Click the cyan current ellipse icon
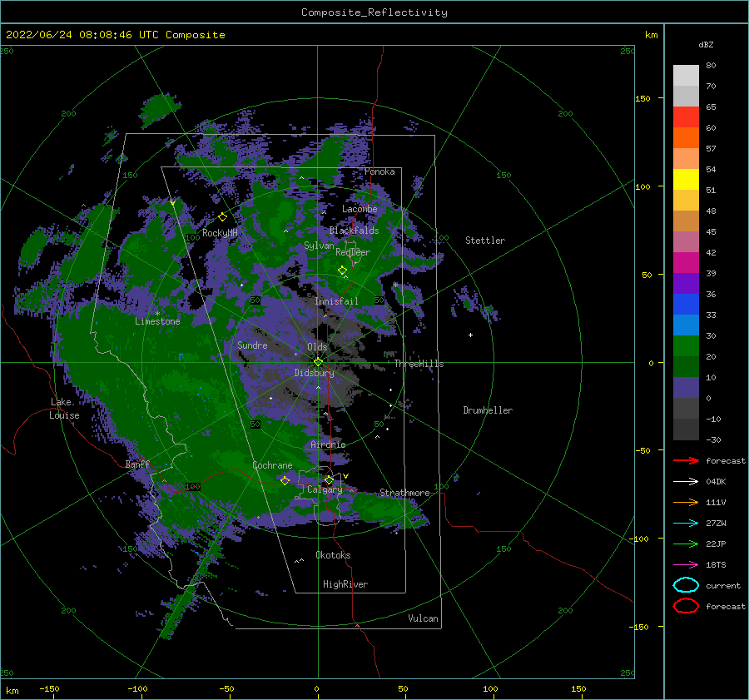The image size is (749, 700). coord(686,585)
